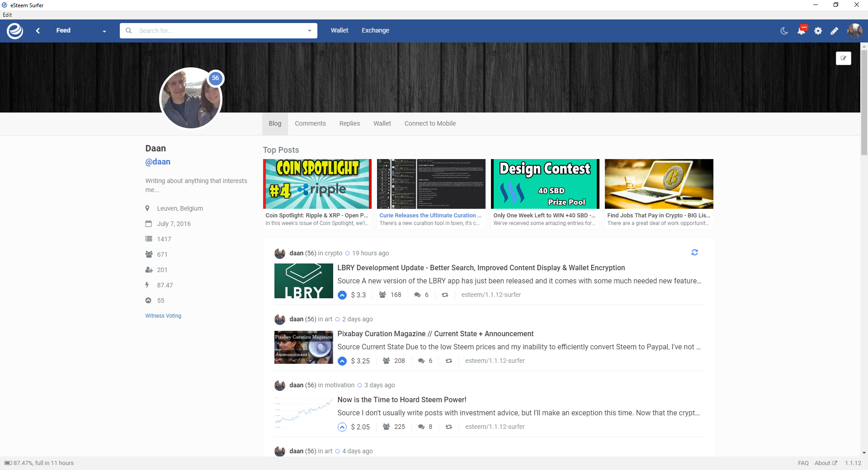Click the @daan username link
This screenshot has height=470, width=868.
[x=158, y=162]
